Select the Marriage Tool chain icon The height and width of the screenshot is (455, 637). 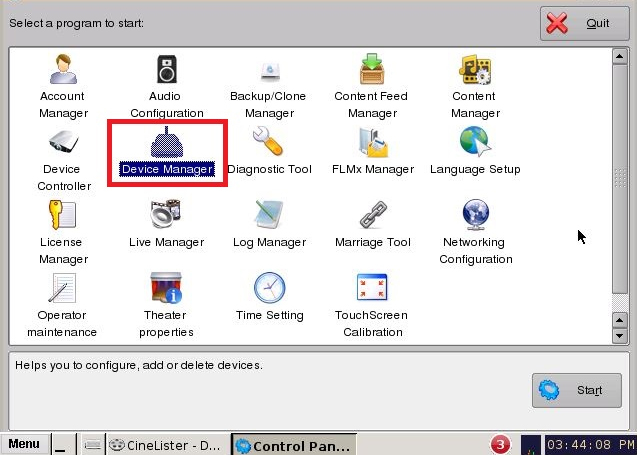pos(373,214)
